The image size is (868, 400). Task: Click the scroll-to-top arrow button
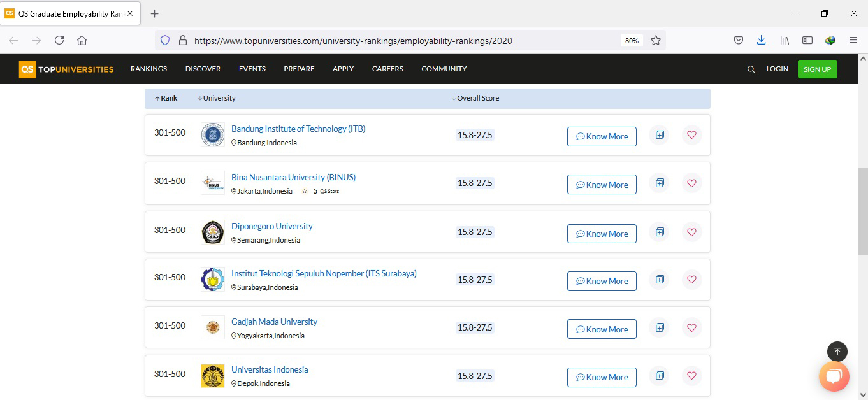point(837,351)
